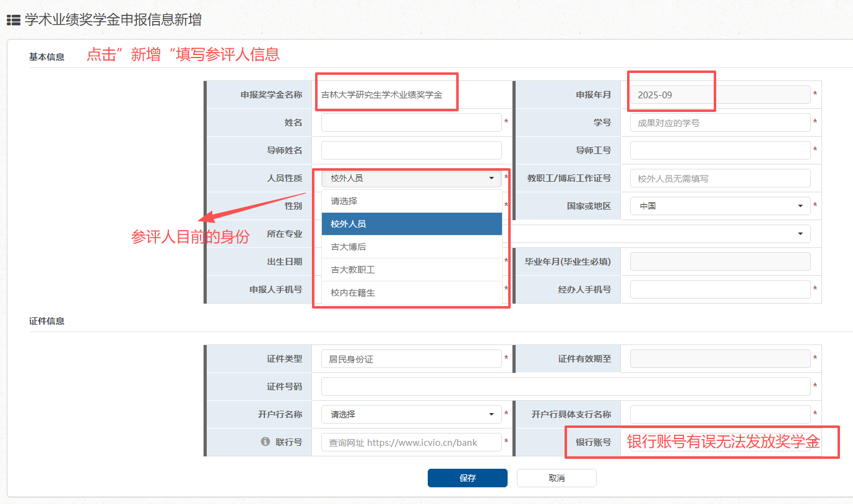
Task: Expand the 国家或地区 dropdown showing 中国
Action: 720,206
